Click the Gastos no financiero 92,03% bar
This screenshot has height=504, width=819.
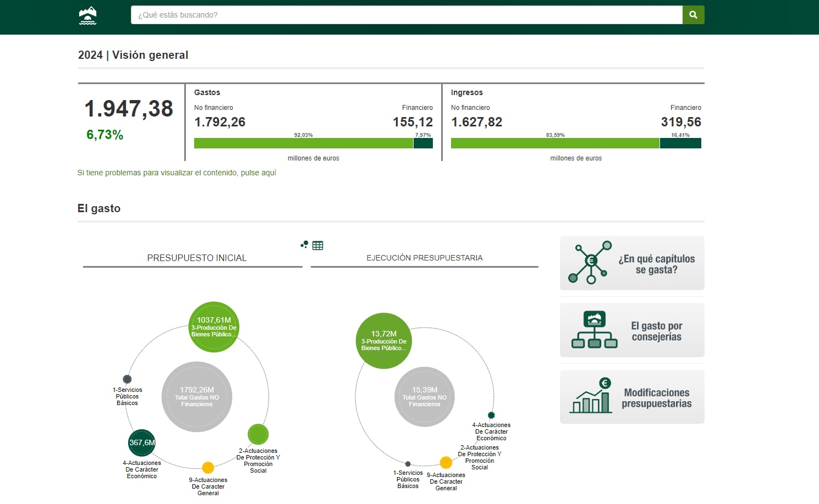pos(304,143)
